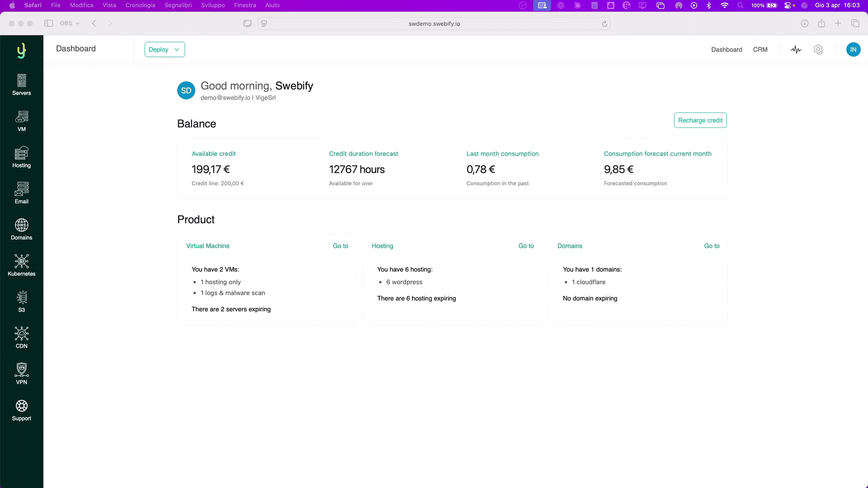Click the address bar showing swdemo.swebify.io

pyautogui.click(x=434, y=23)
